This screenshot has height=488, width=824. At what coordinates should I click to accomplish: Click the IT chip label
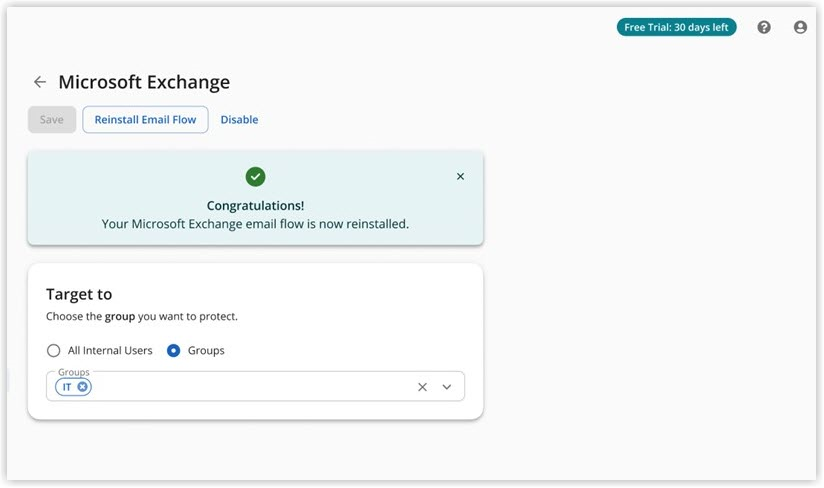click(67, 387)
